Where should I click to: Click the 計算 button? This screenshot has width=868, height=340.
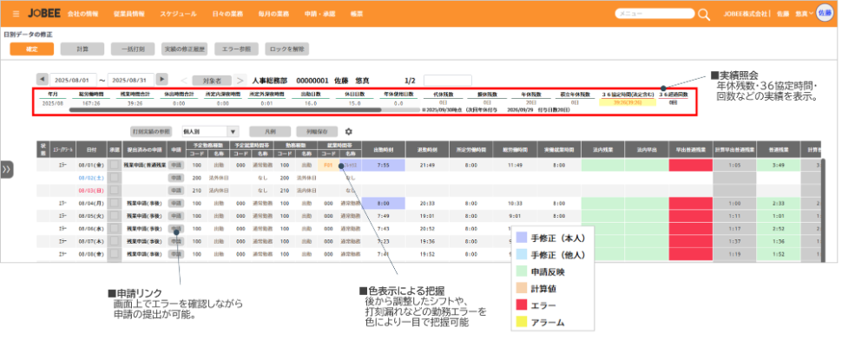(x=82, y=49)
